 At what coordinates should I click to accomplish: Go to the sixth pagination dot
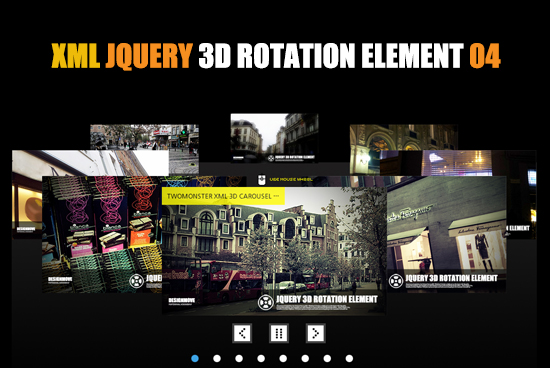(x=305, y=358)
